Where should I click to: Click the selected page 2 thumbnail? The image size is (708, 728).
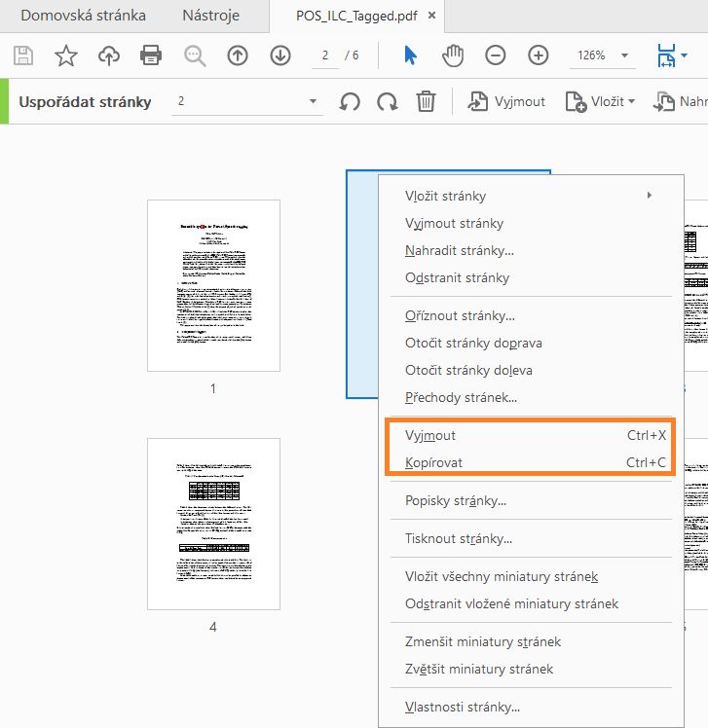tap(362, 284)
